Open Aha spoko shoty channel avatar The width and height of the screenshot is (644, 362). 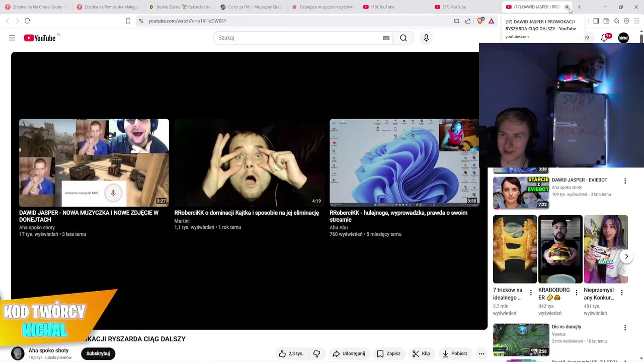pos(18,353)
